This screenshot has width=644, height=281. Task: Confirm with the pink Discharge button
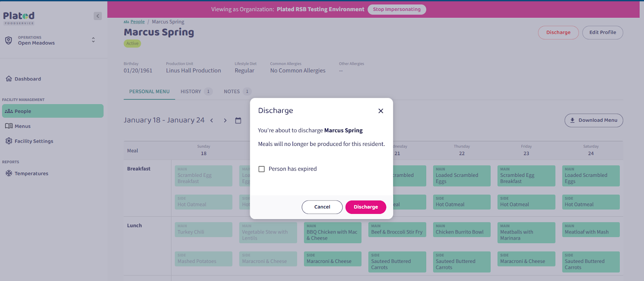point(365,207)
